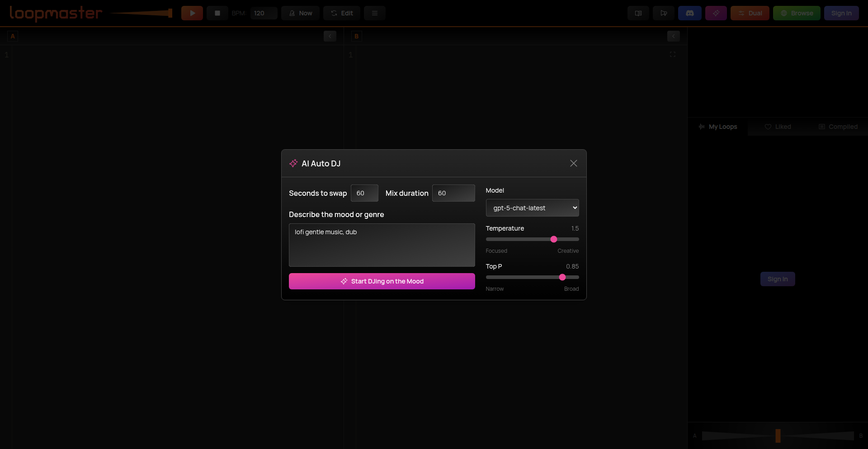
Task: Collapse deck B with its chevron
Action: point(673,36)
